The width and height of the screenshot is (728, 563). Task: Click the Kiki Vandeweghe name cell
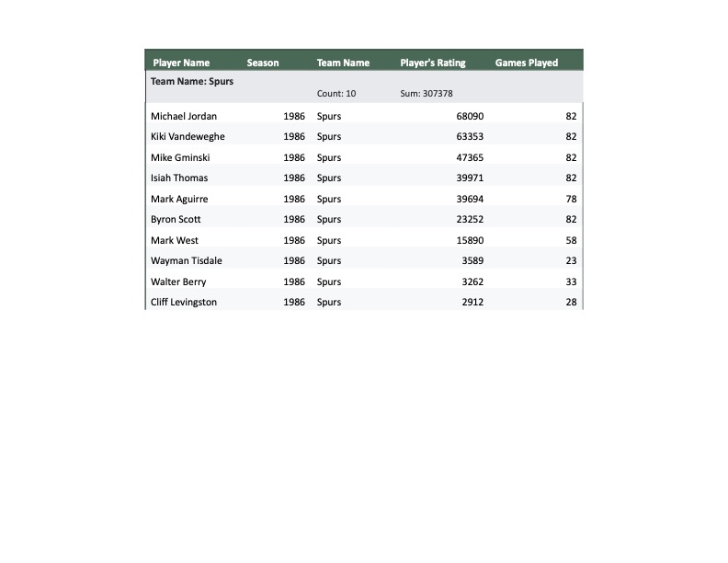(x=188, y=136)
